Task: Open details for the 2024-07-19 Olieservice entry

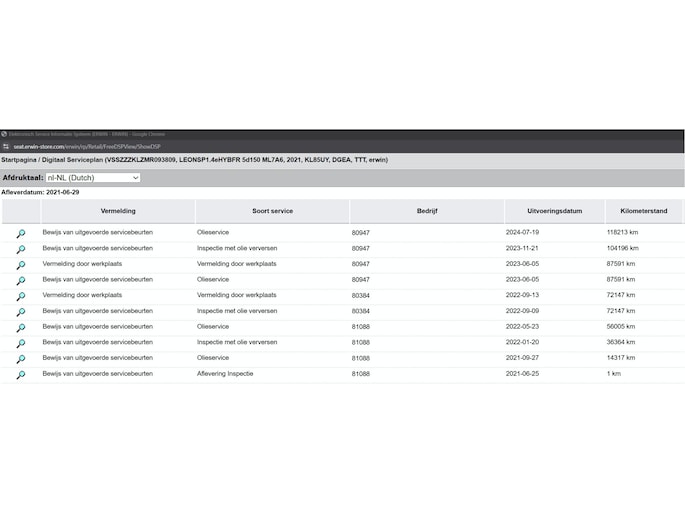Action: pos(20,233)
